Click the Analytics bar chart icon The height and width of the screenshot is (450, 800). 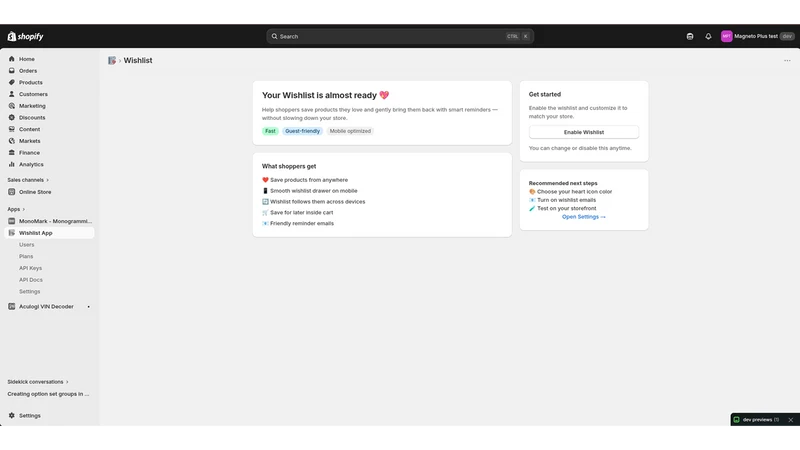pos(12,164)
